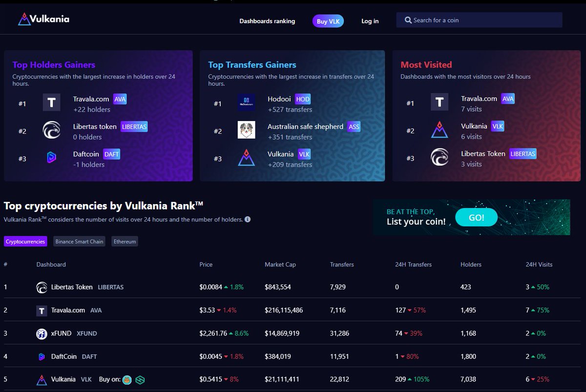The image size is (586, 392).
Task: Click the 24H Visits column header
Action: (x=539, y=265)
